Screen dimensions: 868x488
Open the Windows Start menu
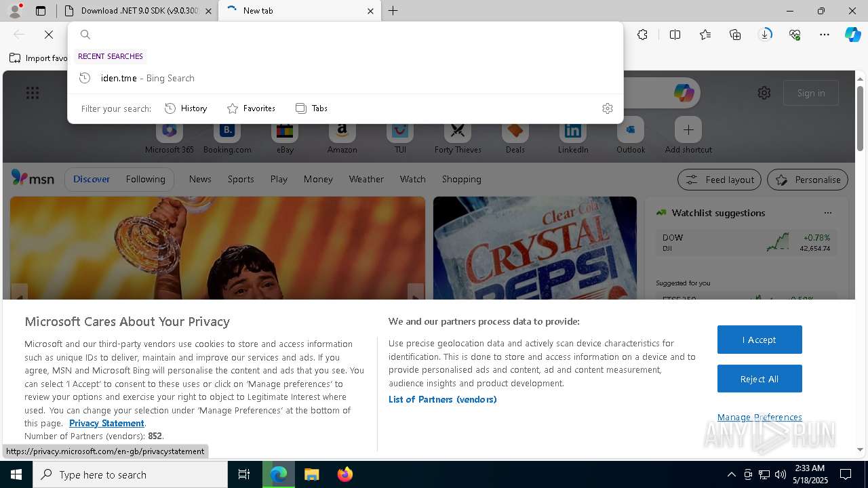[16, 474]
